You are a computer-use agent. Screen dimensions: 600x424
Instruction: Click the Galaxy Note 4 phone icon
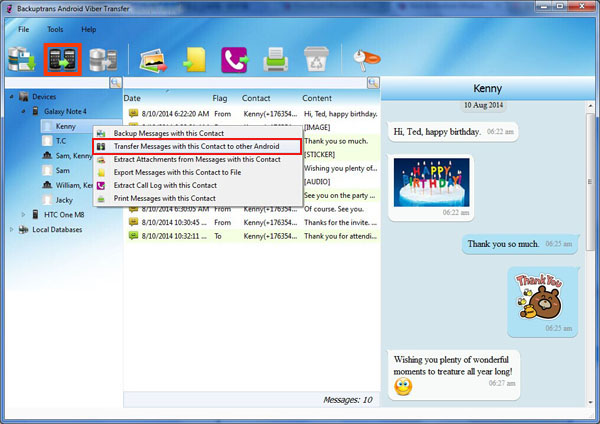(x=36, y=111)
